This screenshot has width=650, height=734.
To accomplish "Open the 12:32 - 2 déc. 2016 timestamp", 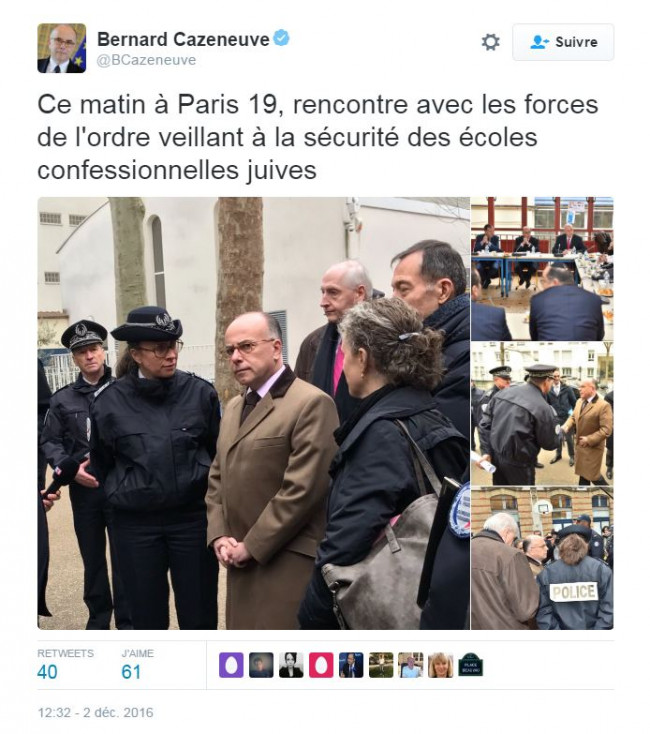I will pos(95,712).
